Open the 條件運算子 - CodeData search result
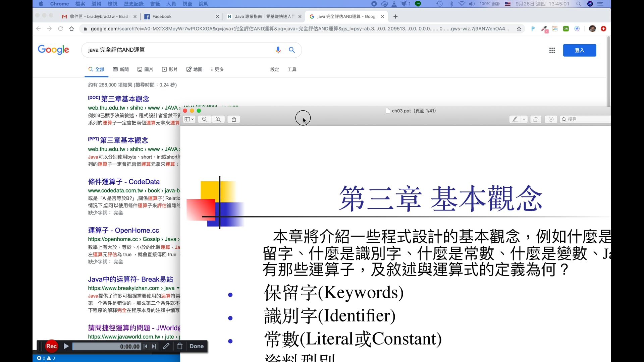The image size is (644, 362). [123, 182]
